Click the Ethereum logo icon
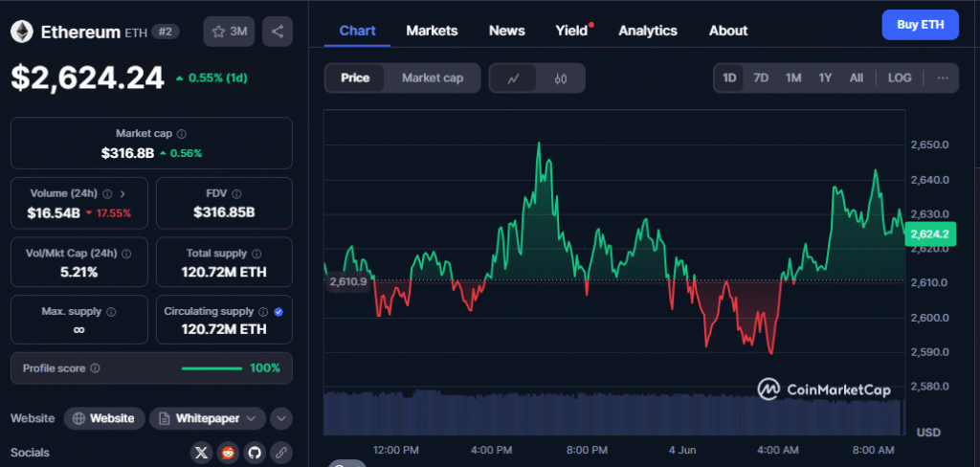The image size is (980, 467). 24,32
